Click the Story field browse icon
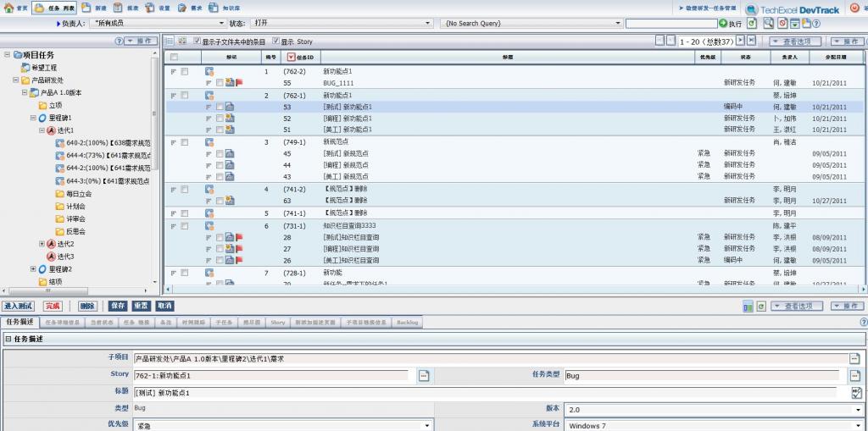The width and height of the screenshot is (868, 431). pyautogui.click(x=424, y=375)
